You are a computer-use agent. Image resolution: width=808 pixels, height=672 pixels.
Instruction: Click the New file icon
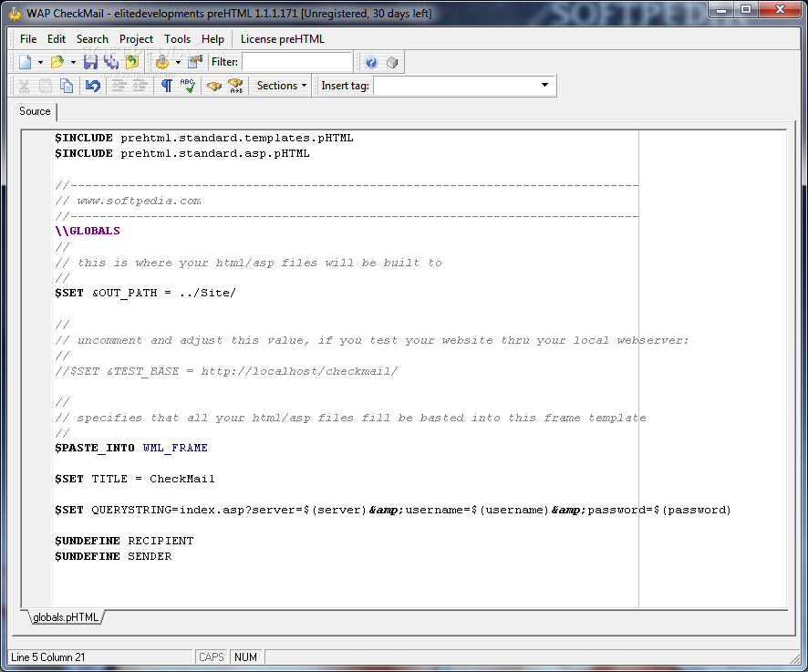click(x=25, y=62)
